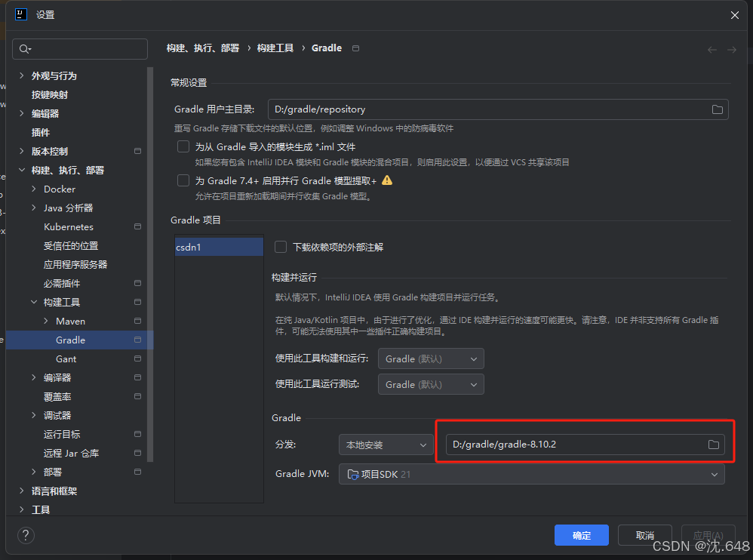753x560 pixels.
Task: Click the disabled 应用 button
Action: click(708, 535)
